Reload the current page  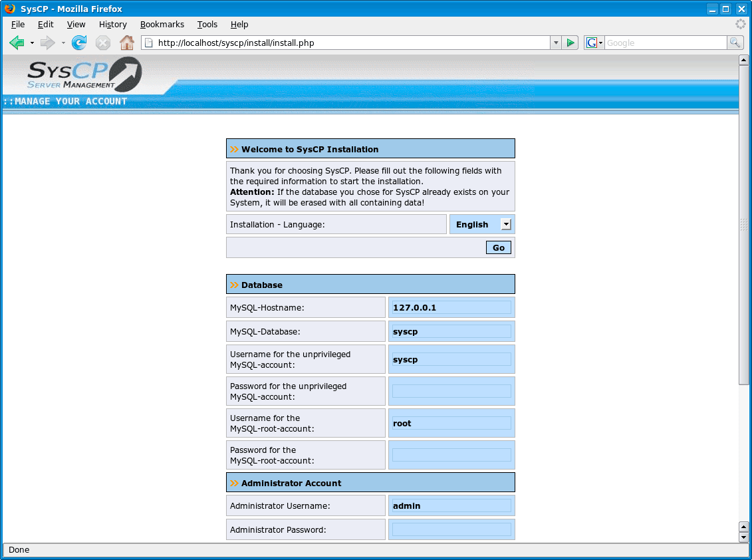tap(79, 43)
